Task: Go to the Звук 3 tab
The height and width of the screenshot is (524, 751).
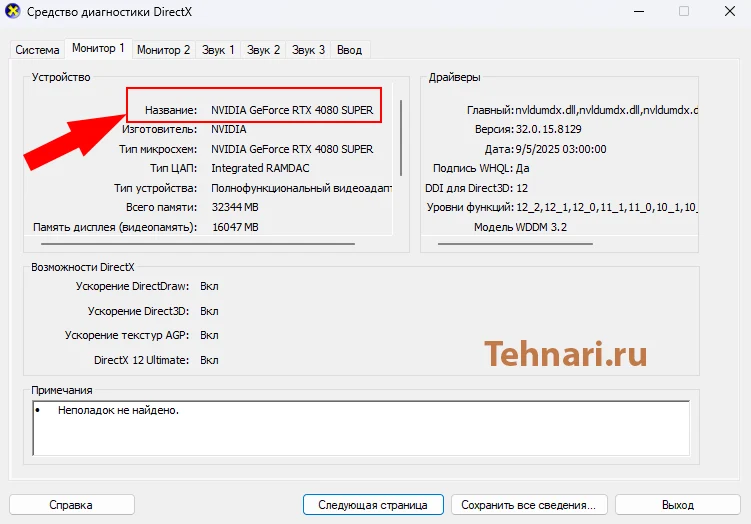Action: pyautogui.click(x=308, y=50)
